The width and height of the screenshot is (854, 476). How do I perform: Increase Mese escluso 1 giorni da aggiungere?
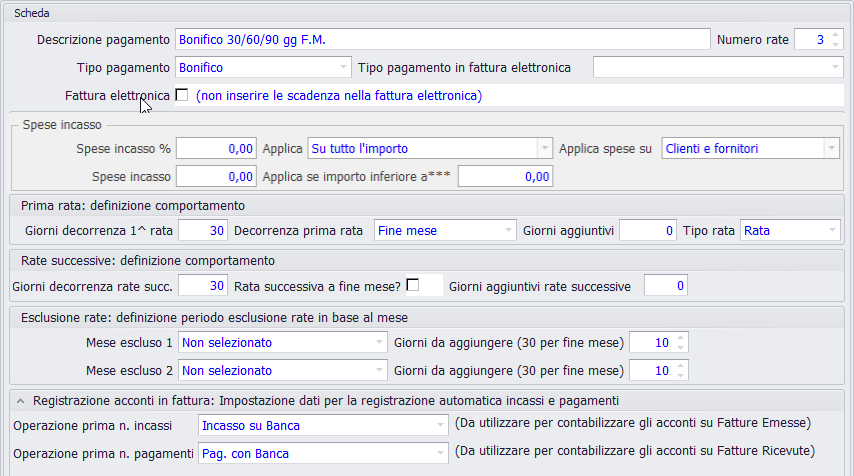(x=680, y=338)
